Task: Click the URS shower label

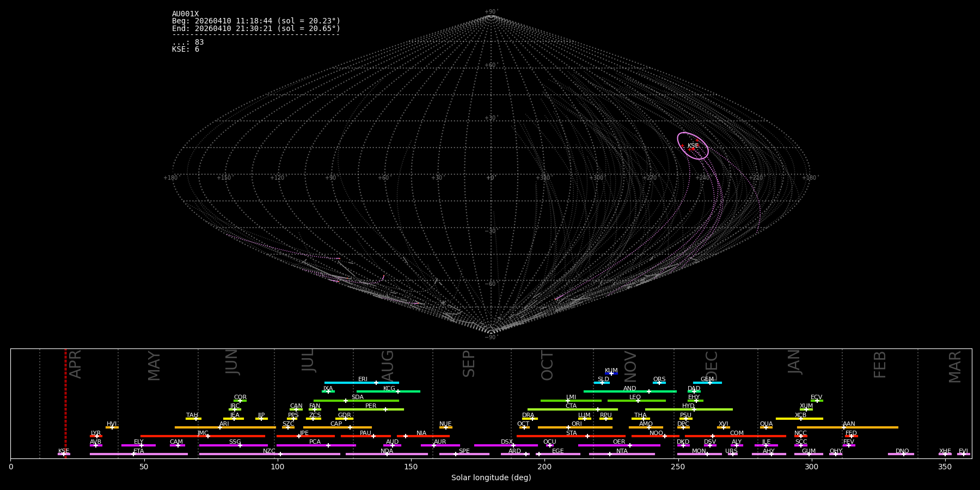Action: point(731,451)
